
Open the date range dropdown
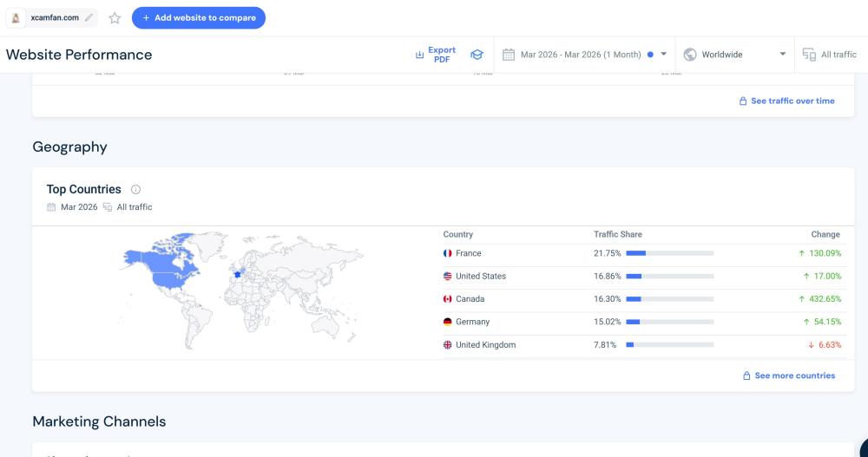pyautogui.click(x=663, y=55)
